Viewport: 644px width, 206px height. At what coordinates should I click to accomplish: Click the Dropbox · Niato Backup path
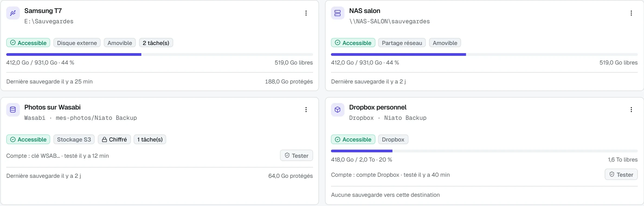point(388,118)
